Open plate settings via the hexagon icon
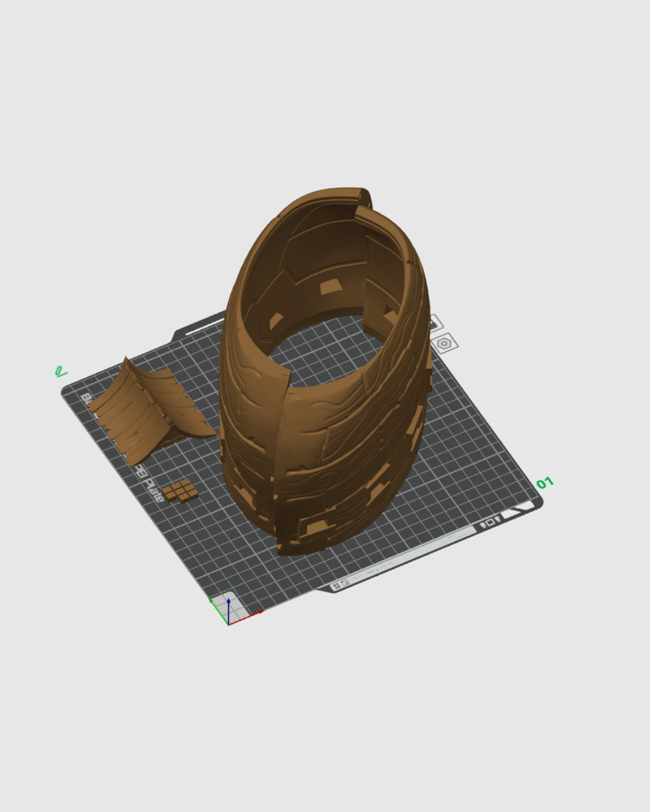This screenshot has width=650, height=812. 444,343
